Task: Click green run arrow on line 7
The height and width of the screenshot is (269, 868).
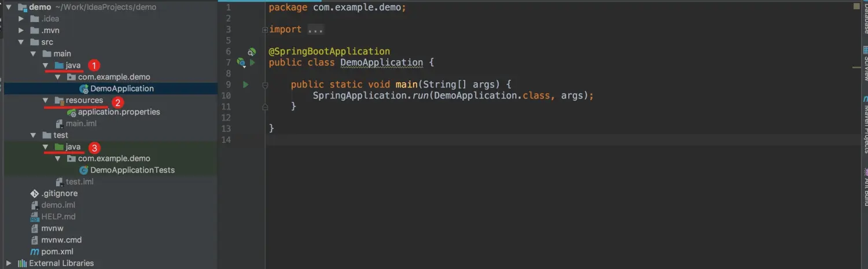Action: pos(252,62)
